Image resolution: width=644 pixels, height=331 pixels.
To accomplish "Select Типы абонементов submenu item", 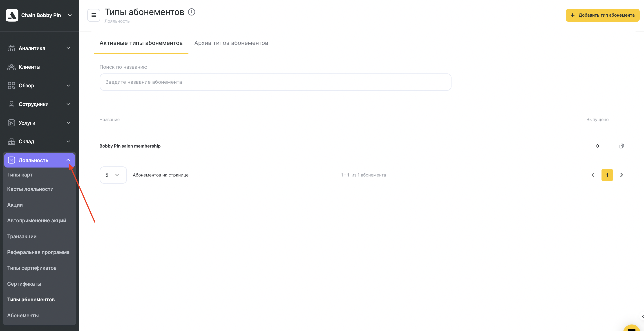I will (x=31, y=300).
